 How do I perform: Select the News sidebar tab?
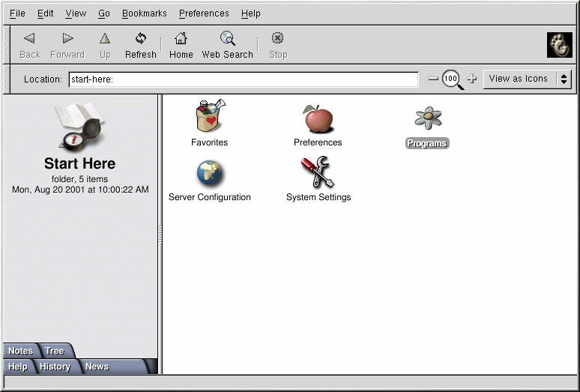[x=97, y=367]
